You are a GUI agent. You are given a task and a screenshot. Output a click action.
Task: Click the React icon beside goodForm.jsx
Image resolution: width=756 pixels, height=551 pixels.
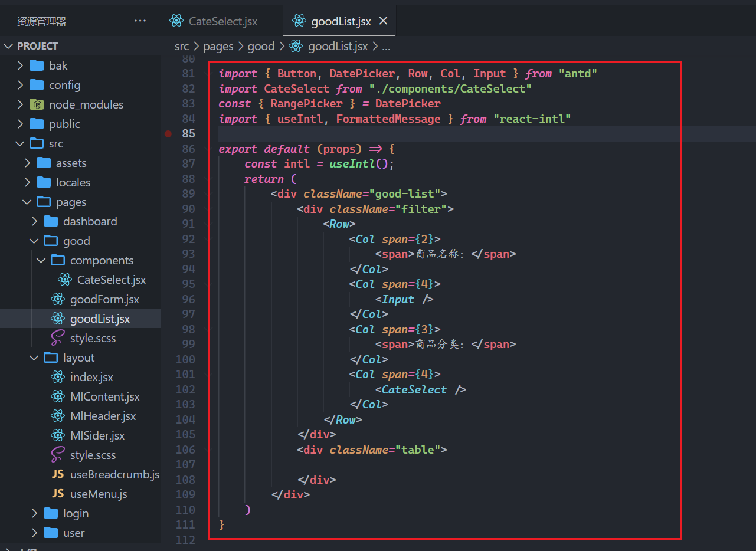coord(57,299)
